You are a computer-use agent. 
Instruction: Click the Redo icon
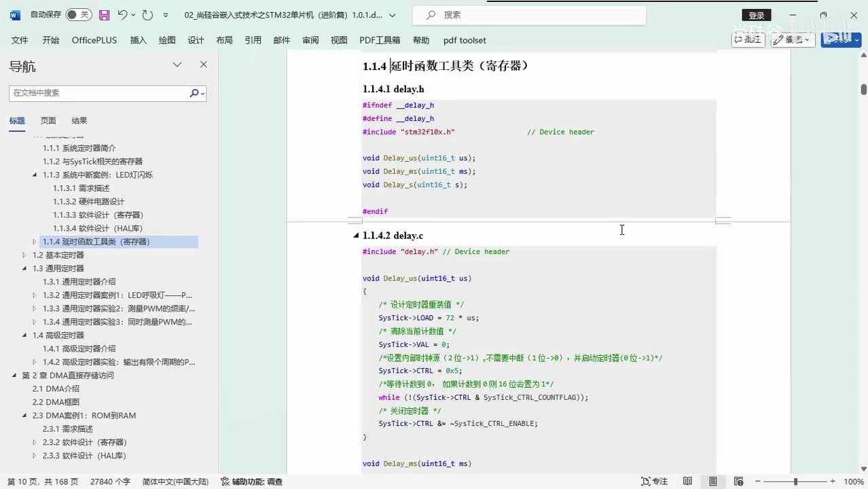(147, 14)
